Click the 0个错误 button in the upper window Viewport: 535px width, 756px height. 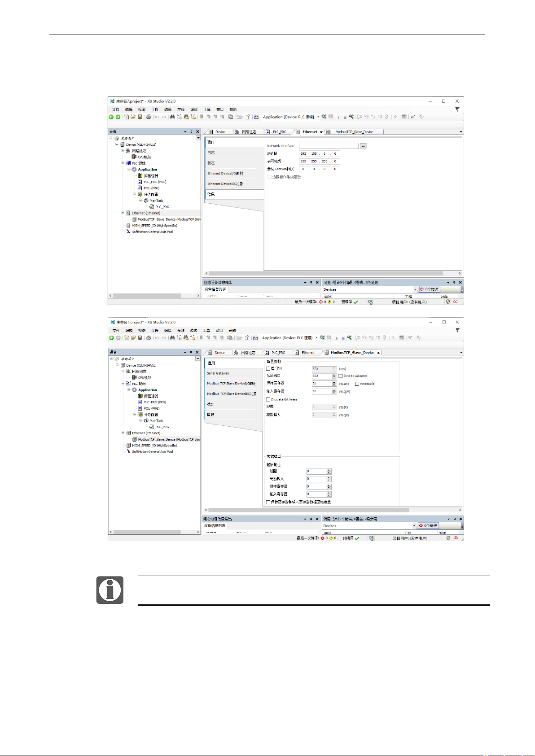(429, 289)
